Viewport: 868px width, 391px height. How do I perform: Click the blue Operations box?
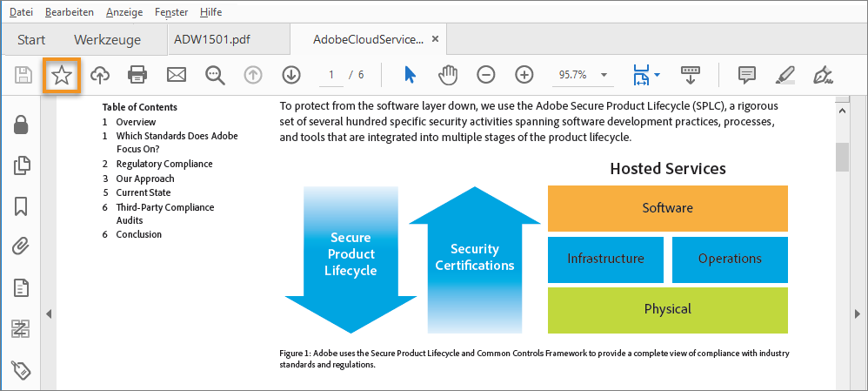pos(730,260)
